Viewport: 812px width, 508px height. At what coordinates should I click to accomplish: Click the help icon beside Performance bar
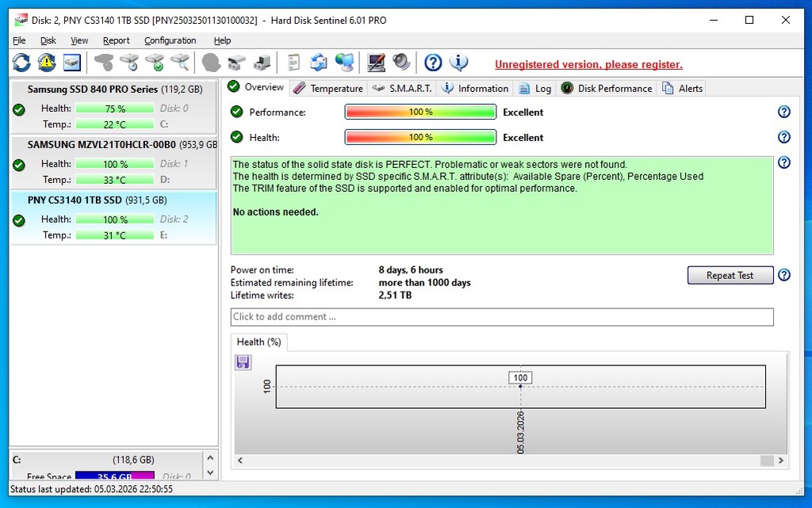click(784, 113)
